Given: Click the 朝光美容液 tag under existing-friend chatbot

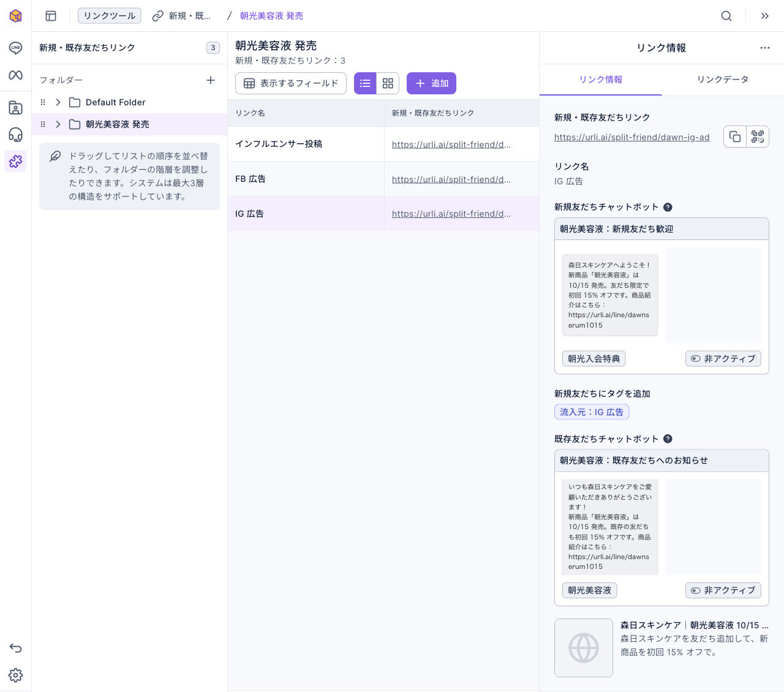Looking at the screenshot, I should coord(590,590).
